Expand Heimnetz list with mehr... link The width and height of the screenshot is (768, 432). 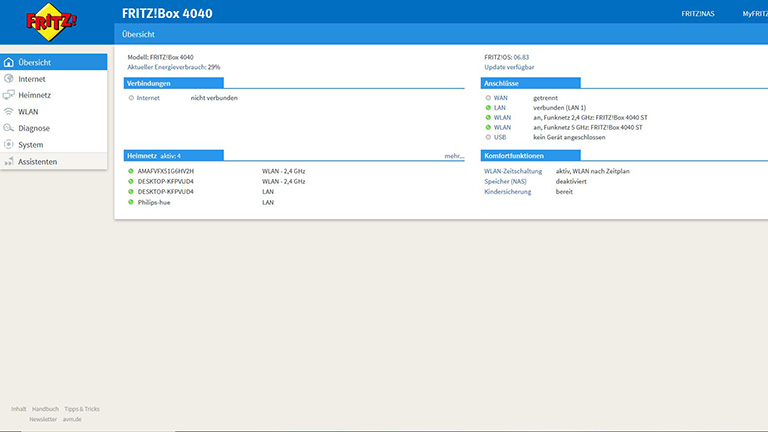point(454,156)
